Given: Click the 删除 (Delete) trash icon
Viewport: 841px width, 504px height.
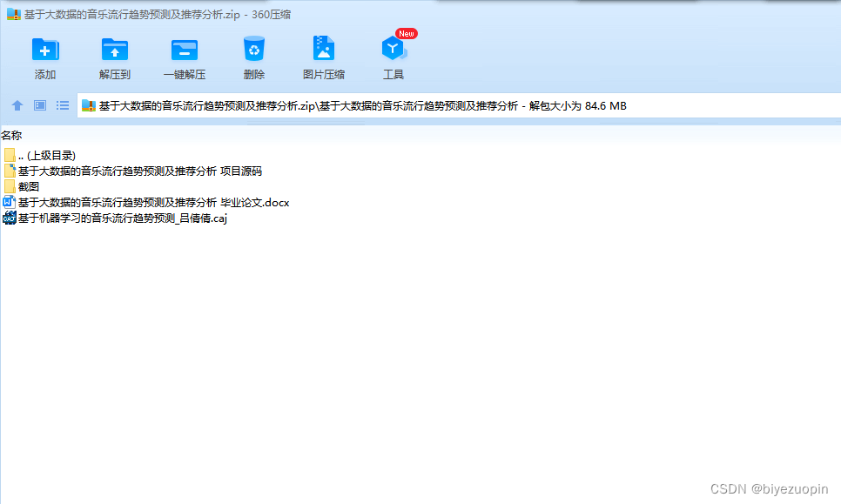Looking at the screenshot, I should [253, 49].
